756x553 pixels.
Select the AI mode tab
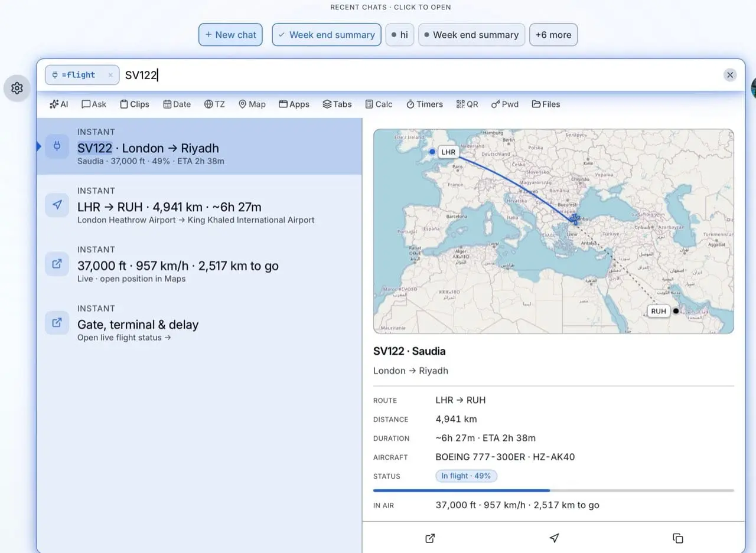click(x=59, y=104)
